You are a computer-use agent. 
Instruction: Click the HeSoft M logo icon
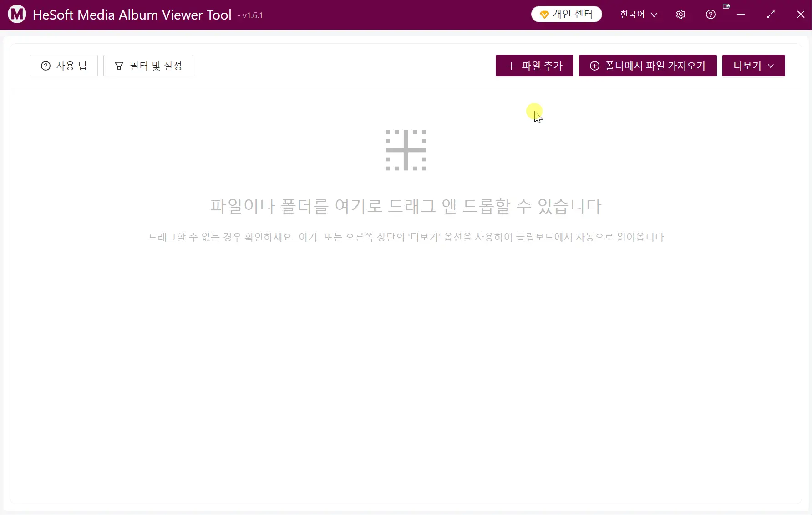click(x=17, y=15)
